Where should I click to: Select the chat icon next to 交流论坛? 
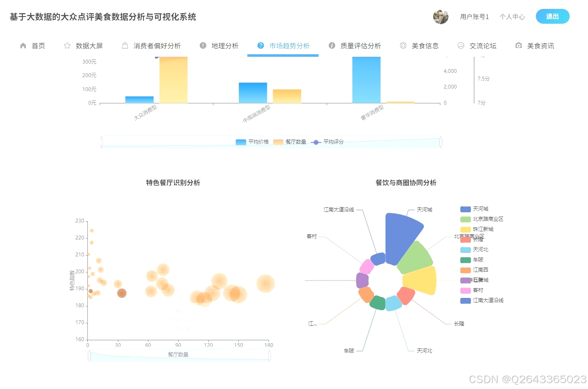point(461,45)
